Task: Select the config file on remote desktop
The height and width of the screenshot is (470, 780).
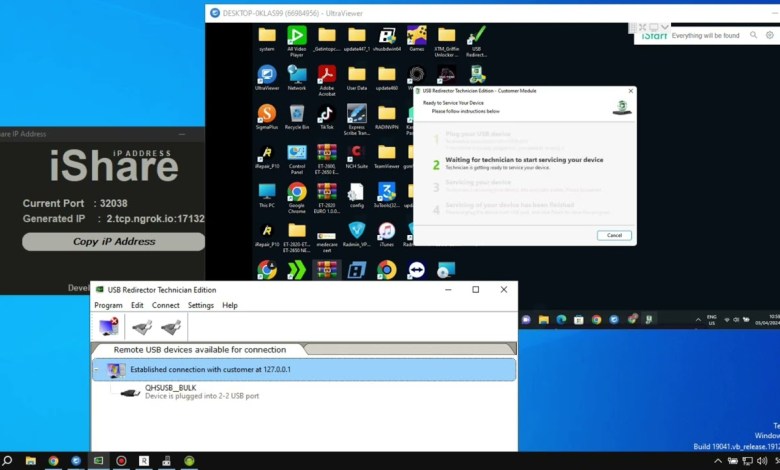Action: (357, 195)
